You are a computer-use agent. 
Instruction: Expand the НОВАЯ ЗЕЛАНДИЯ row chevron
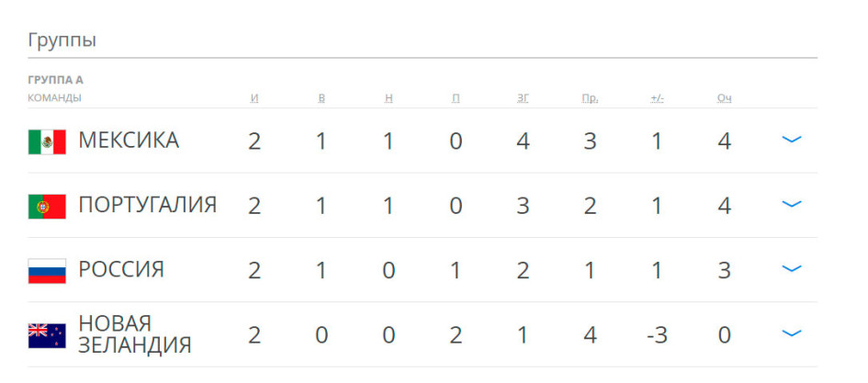(792, 333)
